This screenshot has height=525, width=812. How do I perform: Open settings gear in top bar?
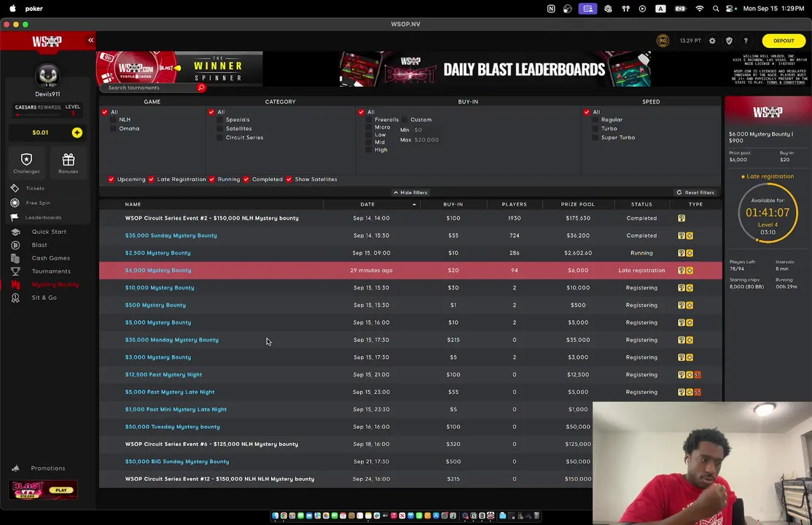click(x=712, y=40)
